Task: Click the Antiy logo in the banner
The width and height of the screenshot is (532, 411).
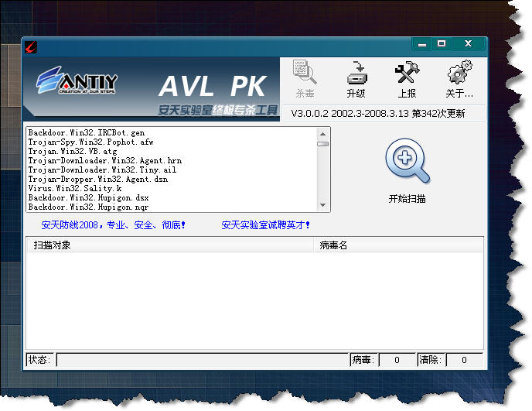Action: coord(77,80)
